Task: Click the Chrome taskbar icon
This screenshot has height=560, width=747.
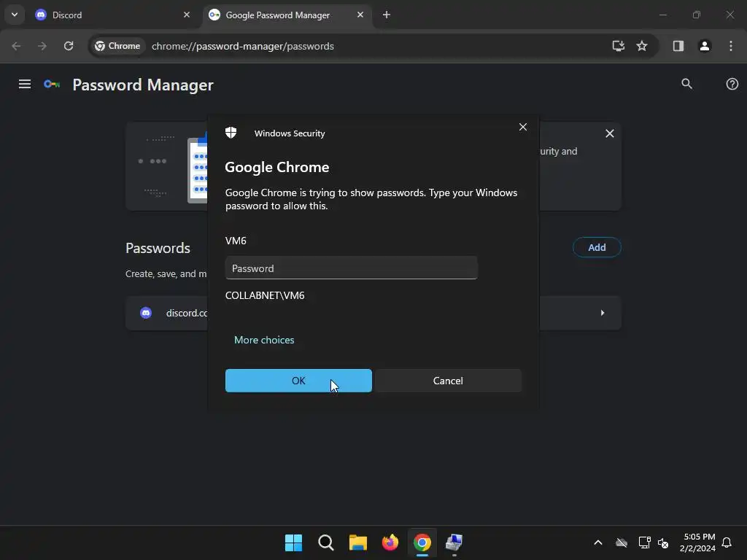Action: click(422, 542)
